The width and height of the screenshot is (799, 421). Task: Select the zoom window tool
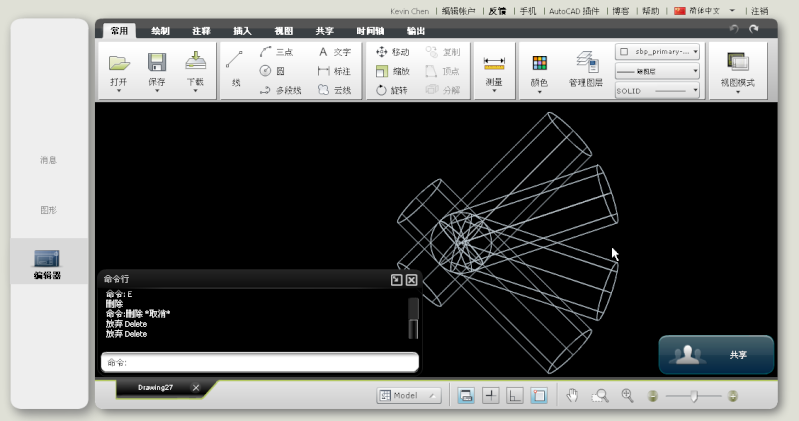point(600,396)
